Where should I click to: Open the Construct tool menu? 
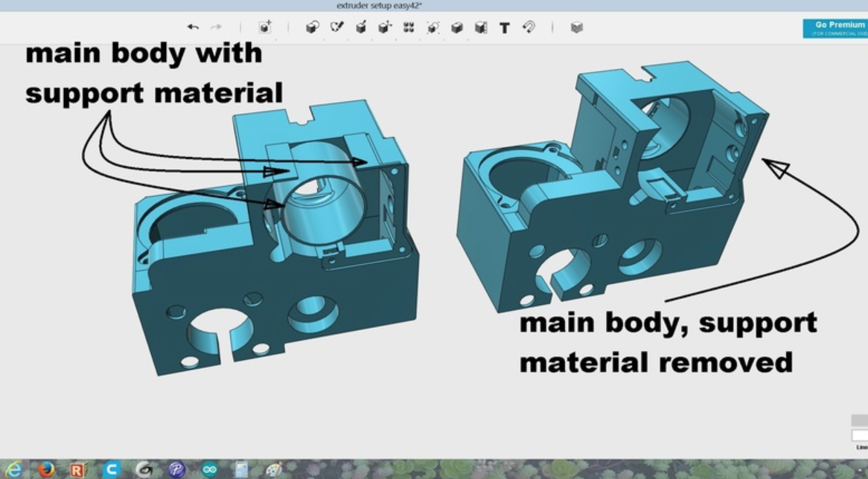pyautogui.click(x=361, y=28)
